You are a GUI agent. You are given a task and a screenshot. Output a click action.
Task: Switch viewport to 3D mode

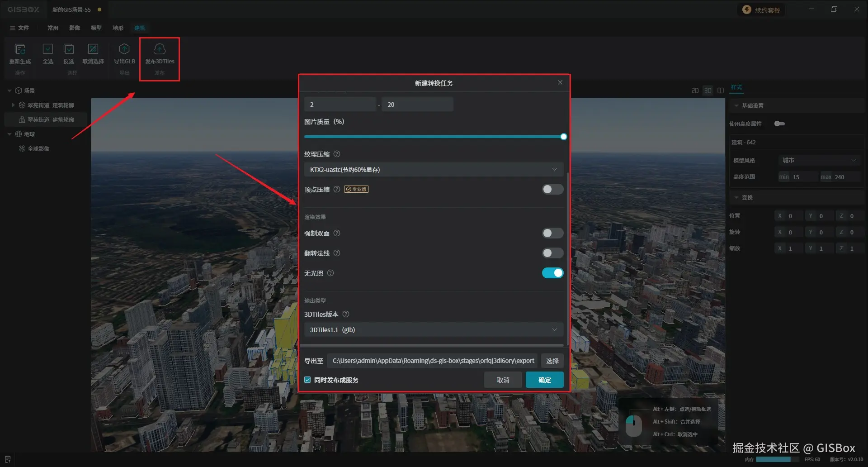pyautogui.click(x=708, y=91)
